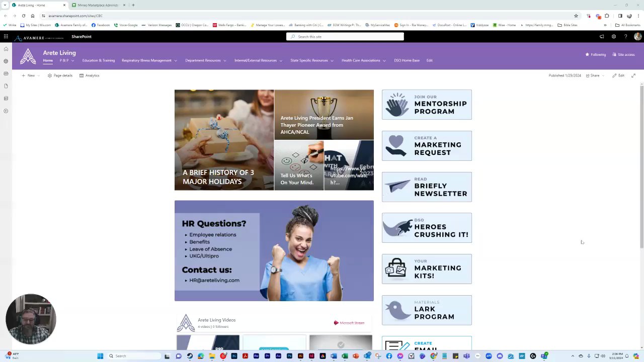Open My sites globe icon in left rail

click(x=6, y=61)
